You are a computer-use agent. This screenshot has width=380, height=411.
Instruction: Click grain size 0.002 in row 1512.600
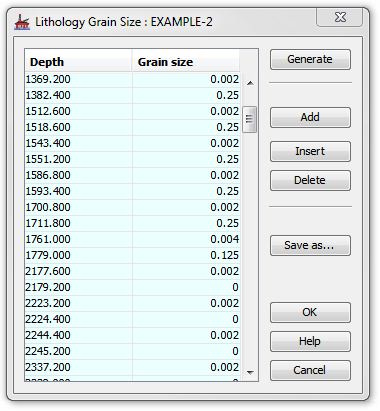coord(186,111)
